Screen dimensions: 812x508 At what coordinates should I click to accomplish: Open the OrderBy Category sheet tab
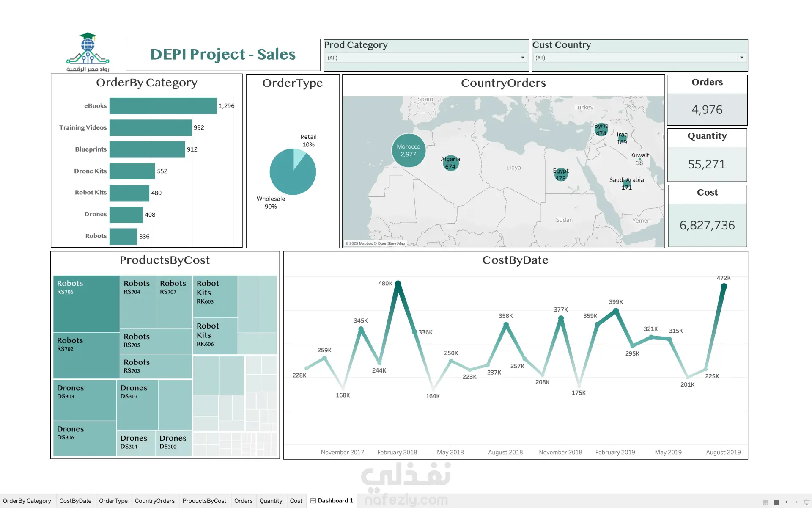(27, 501)
